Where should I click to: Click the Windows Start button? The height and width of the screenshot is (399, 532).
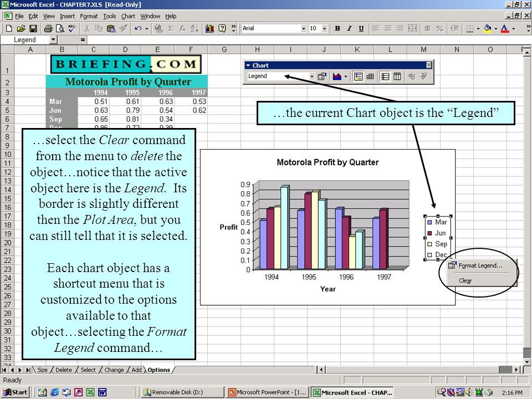point(16,392)
